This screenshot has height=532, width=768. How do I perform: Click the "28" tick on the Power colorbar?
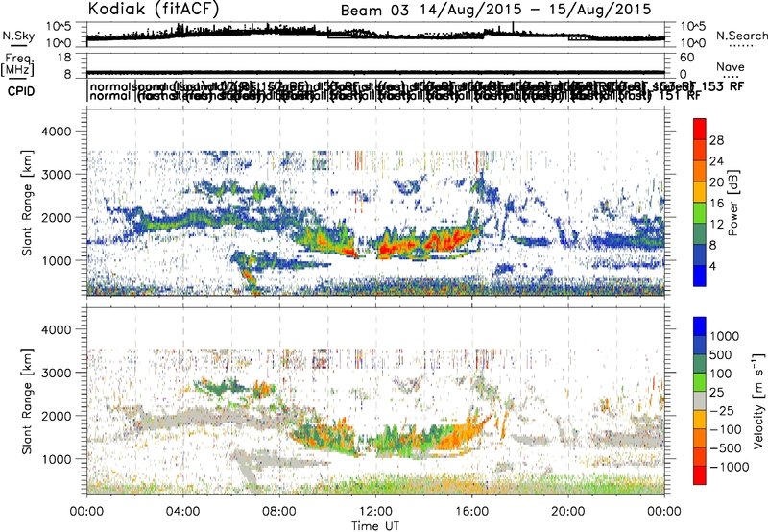(x=716, y=140)
